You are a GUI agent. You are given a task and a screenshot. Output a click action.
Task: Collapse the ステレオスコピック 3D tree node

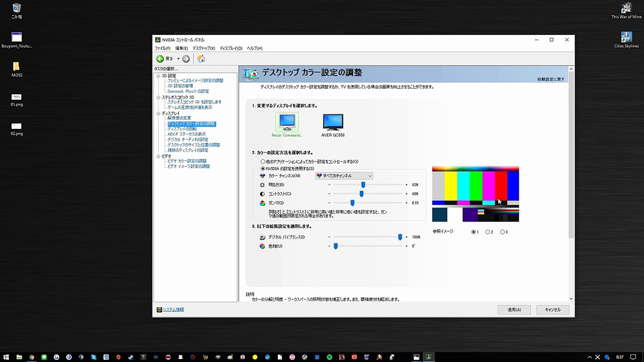coord(158,97)
